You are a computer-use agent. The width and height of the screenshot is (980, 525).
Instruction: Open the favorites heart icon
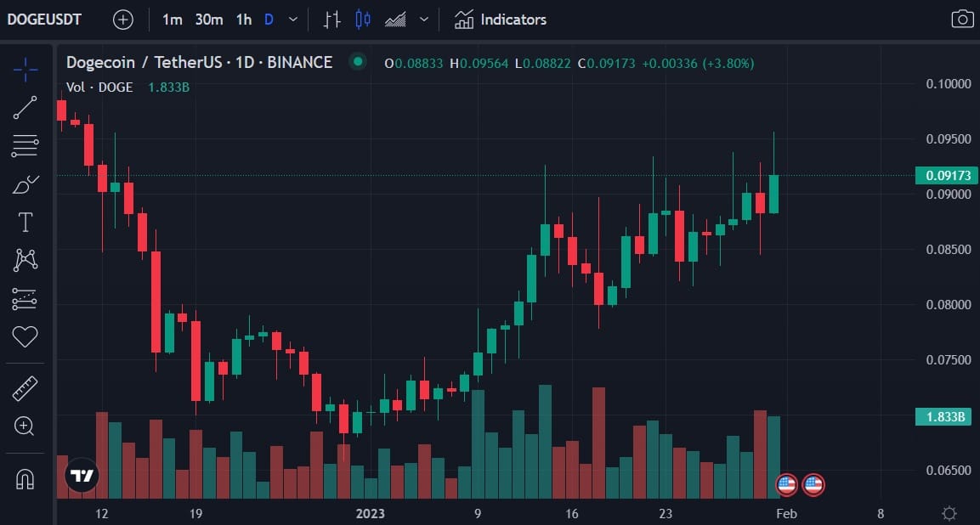point(25,337)
